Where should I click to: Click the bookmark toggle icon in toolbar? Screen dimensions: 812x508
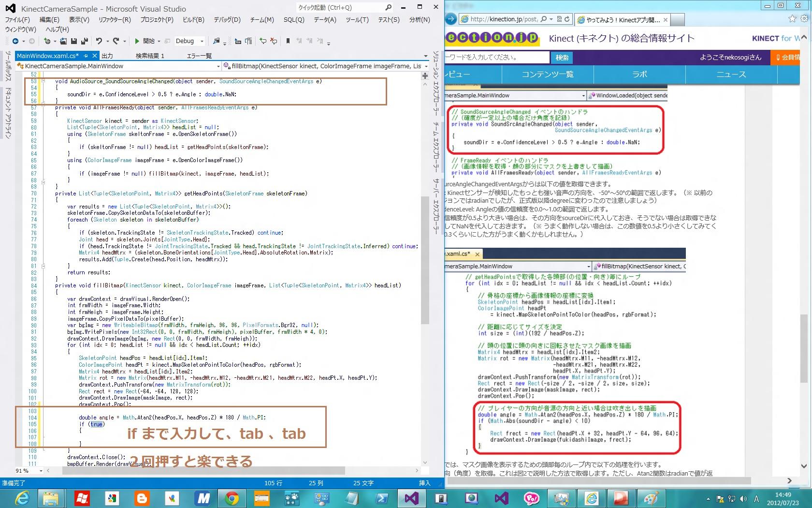tap(288, 41)
